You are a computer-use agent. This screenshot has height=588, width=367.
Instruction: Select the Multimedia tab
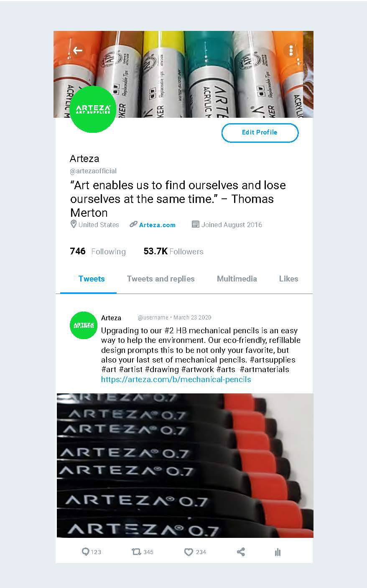coord(237,279)
